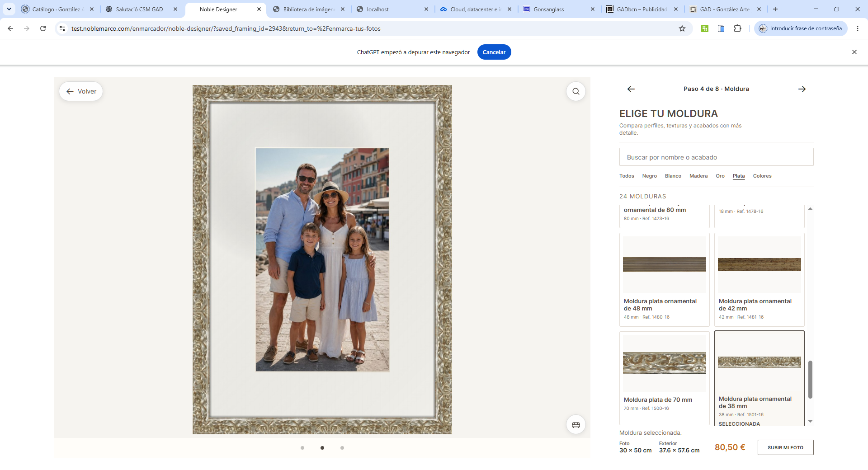The height and width of the screenshot is (470, 868).
Task: Click the moulding search field
Action: click(x=716, y=157)
